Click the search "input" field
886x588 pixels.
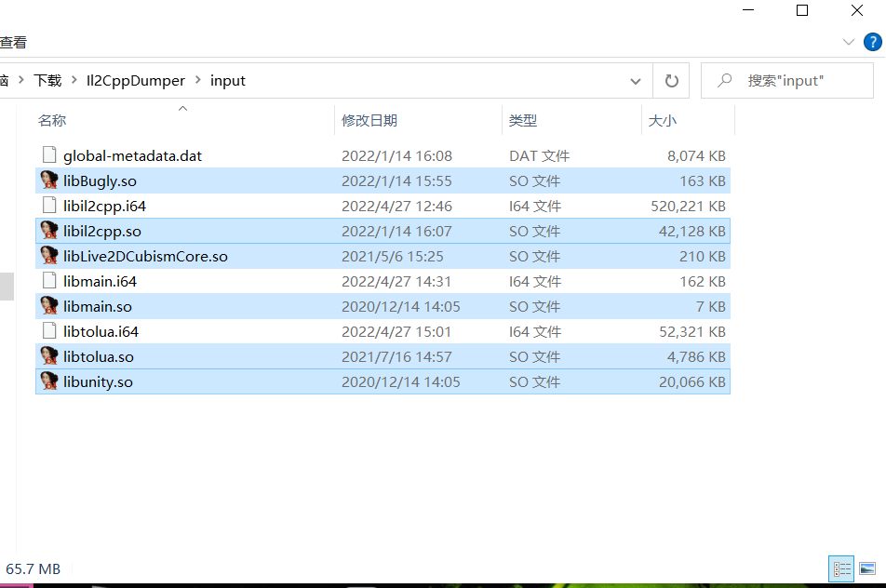point(800,81)
